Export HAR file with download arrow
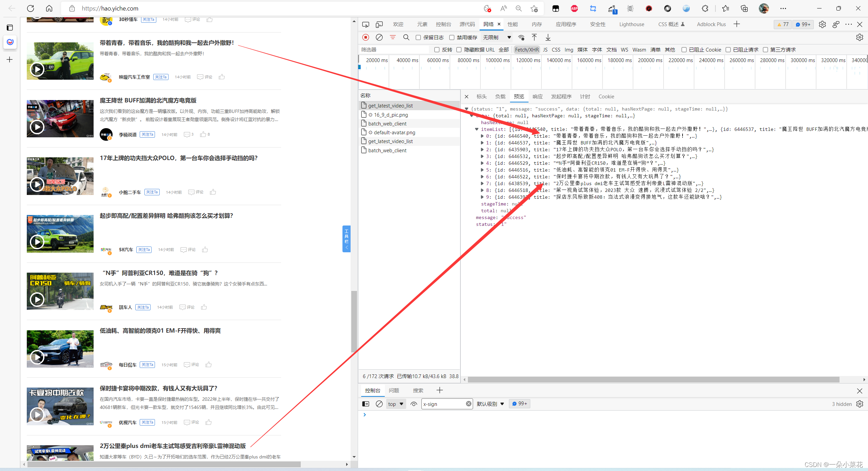Viewport: 868px width, 471px height. tap(548, 37)
